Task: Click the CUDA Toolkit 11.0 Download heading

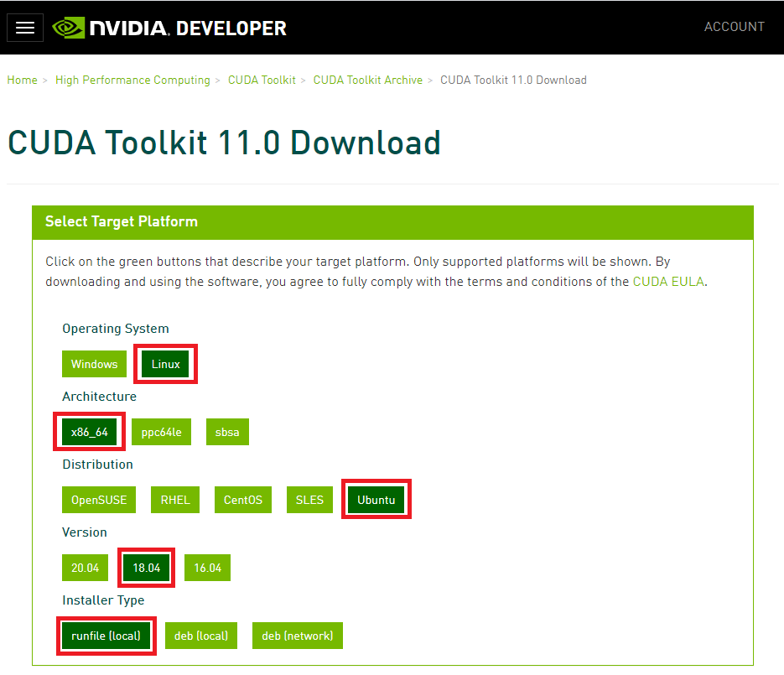Action: pyautogui.click(x=224, y=143)
